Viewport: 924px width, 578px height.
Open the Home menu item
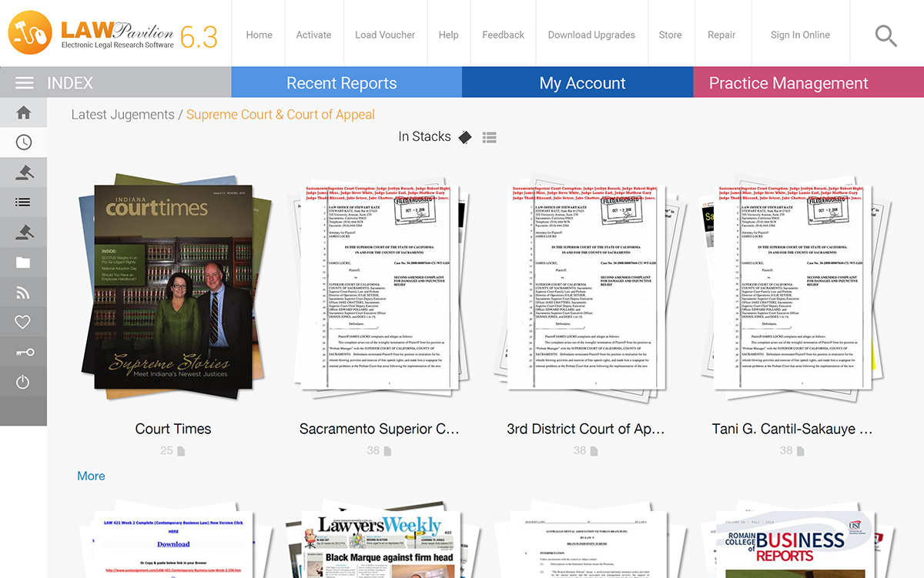tap(259, 35)
